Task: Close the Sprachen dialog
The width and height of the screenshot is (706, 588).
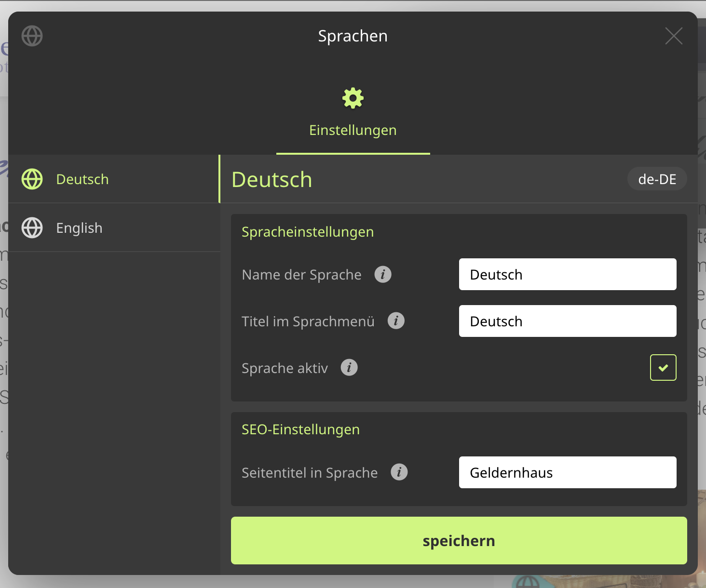Action: (x=674, y=36)
